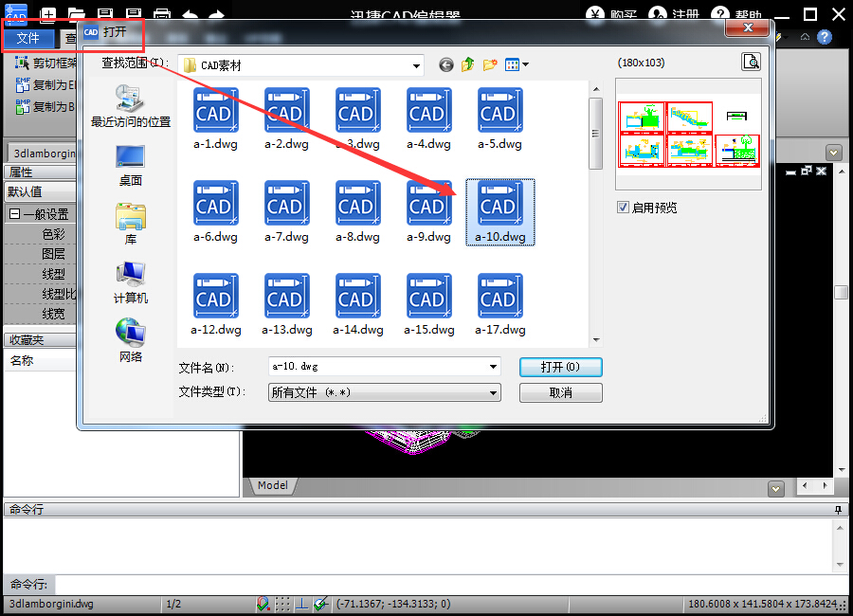Open the 文件类型 file type dropdown
Viewport: 853px width, 616px height.
pyautogui.click(x=385, y=392)
